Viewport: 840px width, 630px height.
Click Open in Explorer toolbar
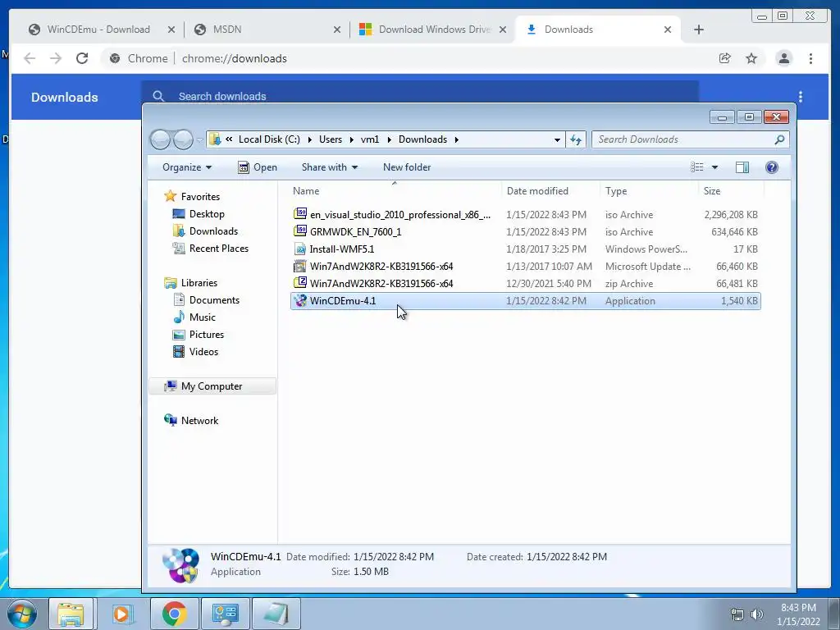(258, 167)
